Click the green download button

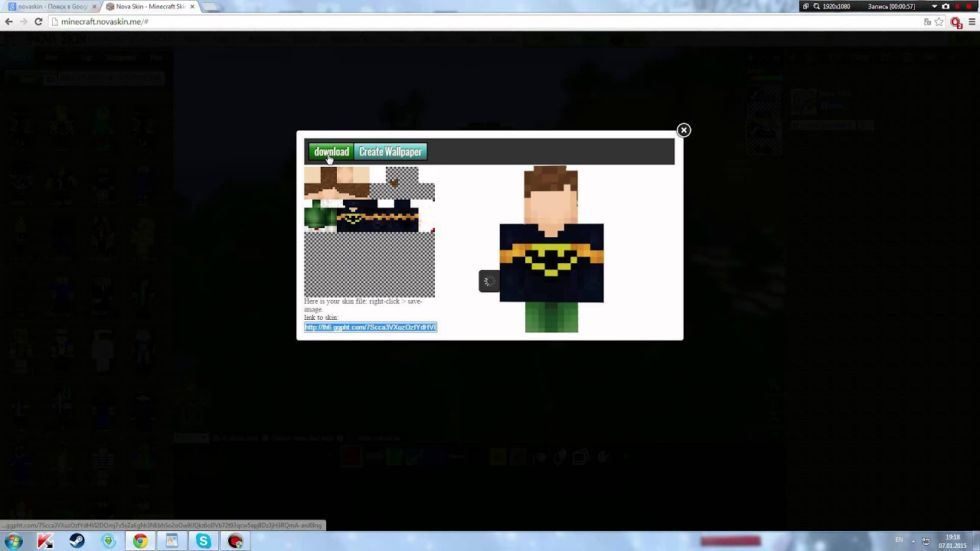click(331, 152)
